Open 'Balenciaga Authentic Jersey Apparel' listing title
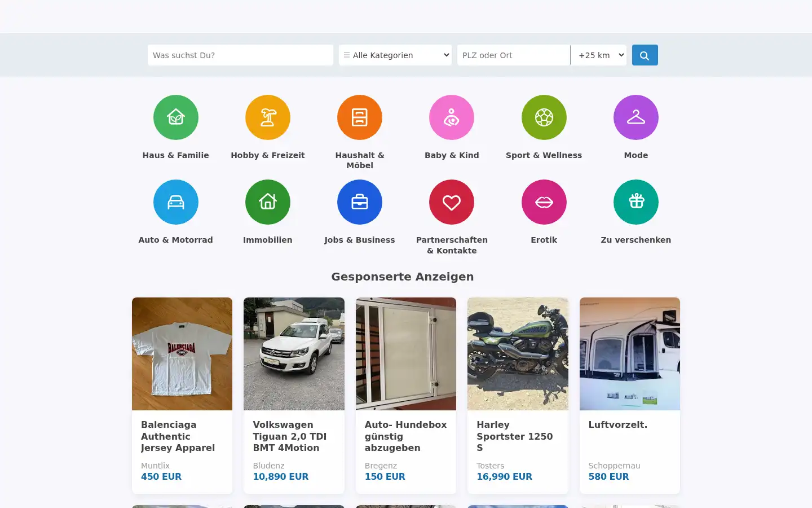Viewport: 812px width, 508px height. pyautogui.click(x=178, y=436)
